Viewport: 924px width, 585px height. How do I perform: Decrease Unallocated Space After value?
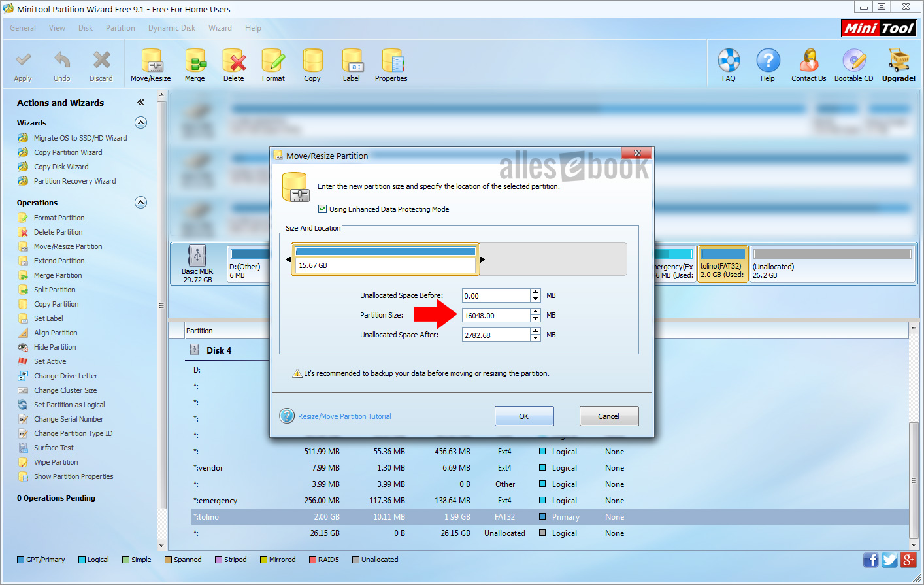(536, 338)
